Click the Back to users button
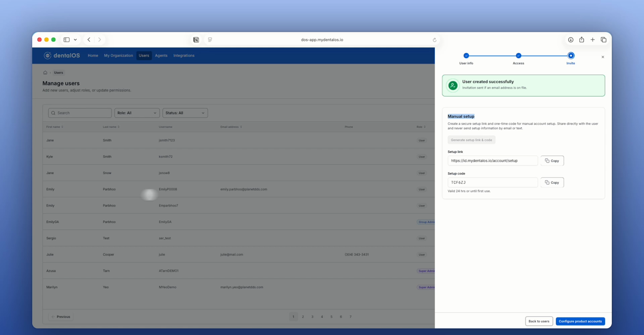The width and height of the screenshot is (644, 335). pyautogui.click(x=539, y=321)
